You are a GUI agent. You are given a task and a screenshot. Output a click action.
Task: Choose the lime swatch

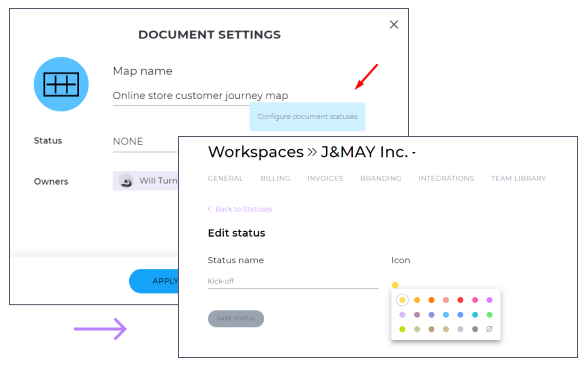point(402,329)
